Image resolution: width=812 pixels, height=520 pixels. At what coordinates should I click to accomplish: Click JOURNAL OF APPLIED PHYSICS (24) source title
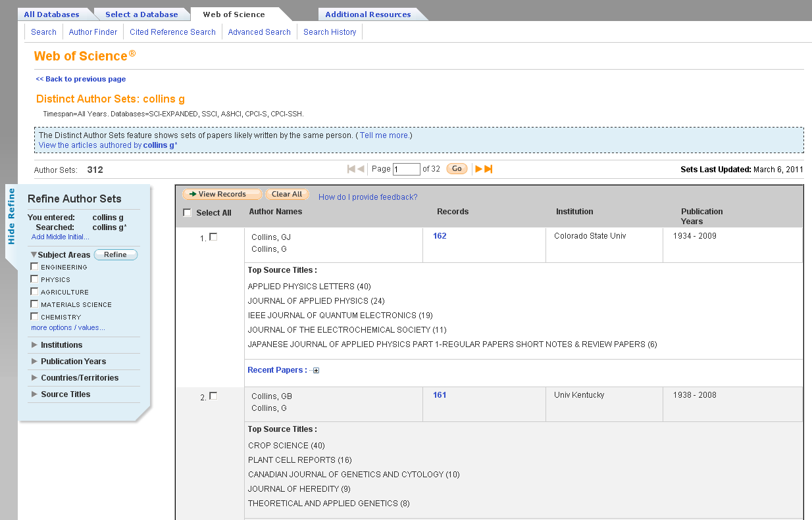pos(317,301)
